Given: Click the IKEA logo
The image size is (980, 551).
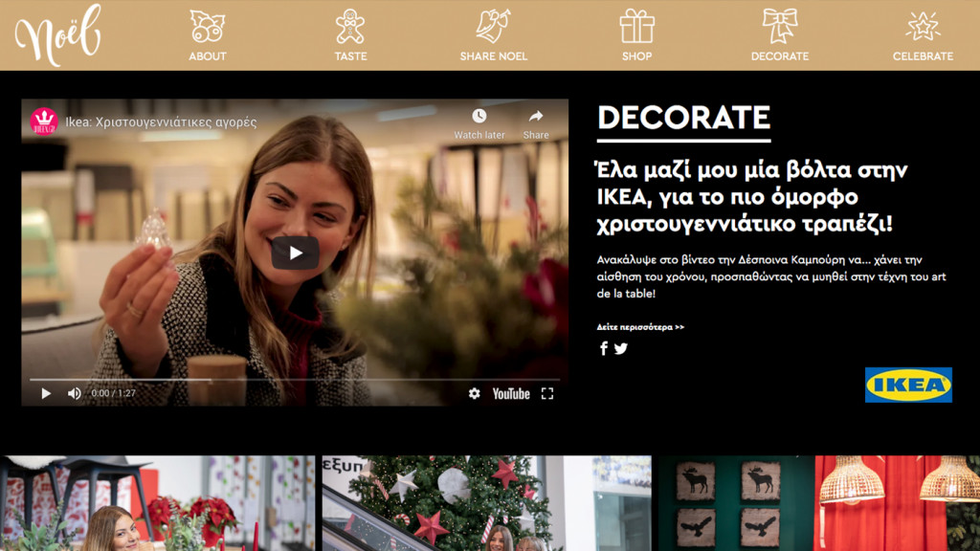Looking at the screenshot, I should click(908, 385).
